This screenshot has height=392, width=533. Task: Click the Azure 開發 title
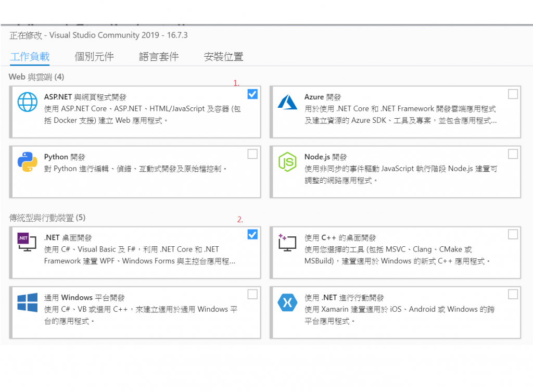pyautogui.click(x=323, y=97)
